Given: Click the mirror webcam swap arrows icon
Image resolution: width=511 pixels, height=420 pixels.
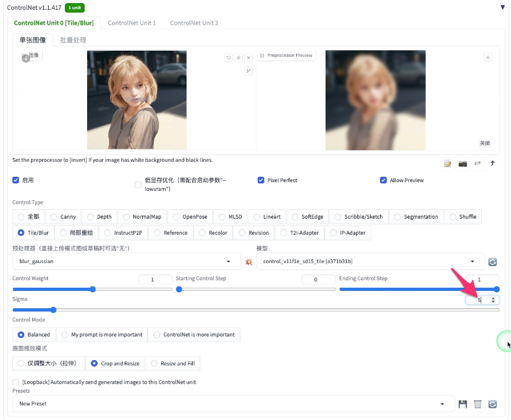Looking at the screenshot, I should coord(478,163).
